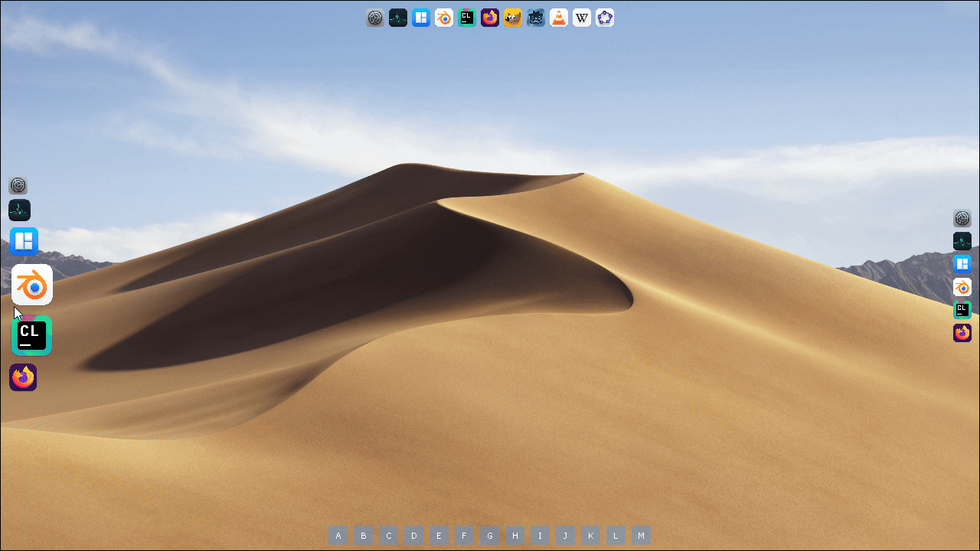Launch Blender from the right dock
This screenshot has height=551, width=980.
(962, 287)
